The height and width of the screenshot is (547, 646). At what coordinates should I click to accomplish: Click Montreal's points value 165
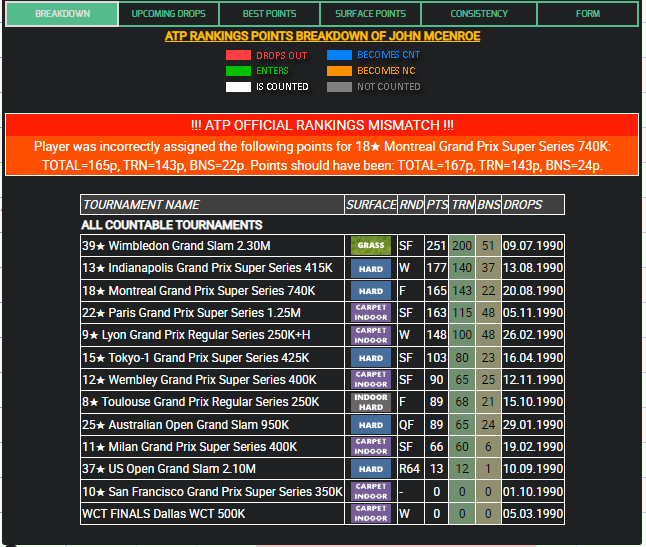pyautogui.click(x=436, y=291)
